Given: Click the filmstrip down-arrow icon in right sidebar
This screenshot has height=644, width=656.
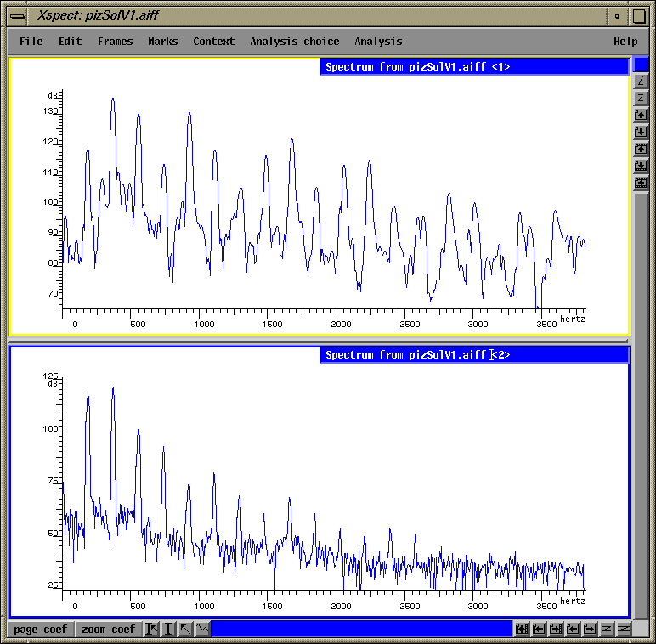Looking at the screenshot, I should point(641,166).
